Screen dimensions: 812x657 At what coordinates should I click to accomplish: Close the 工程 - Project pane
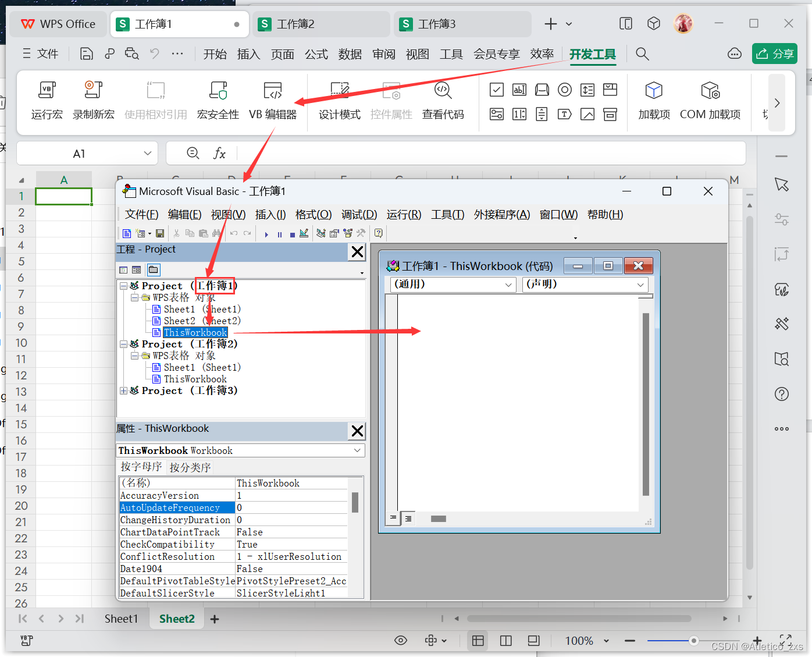tap(357, 252)
